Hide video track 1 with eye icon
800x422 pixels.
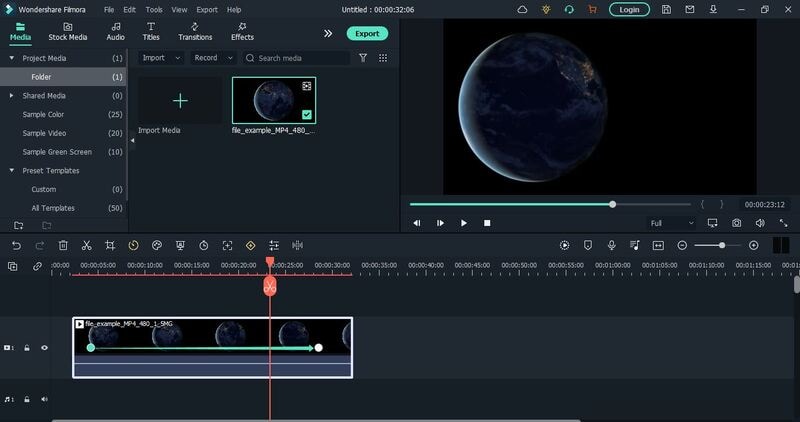click(44, 348)
